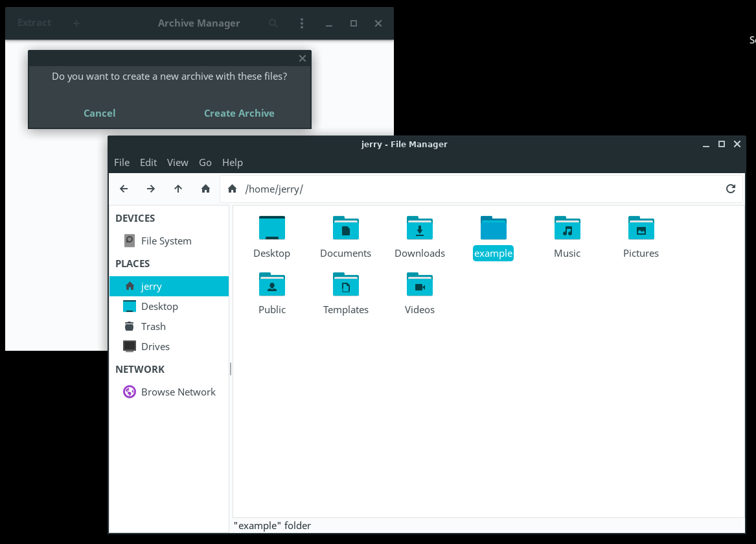The image size is (756, 544).
Task: Select File System under Devices
Action: (166, 241)
